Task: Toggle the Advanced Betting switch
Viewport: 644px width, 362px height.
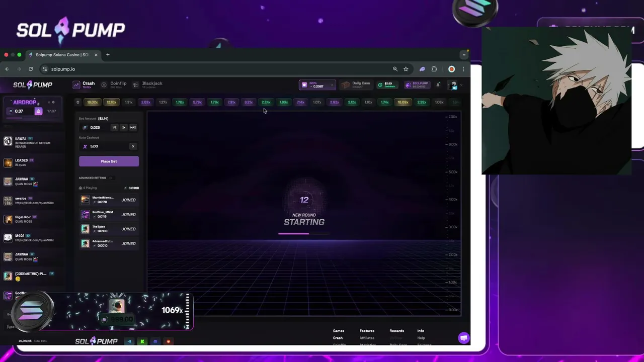Action: click(111, 177)
